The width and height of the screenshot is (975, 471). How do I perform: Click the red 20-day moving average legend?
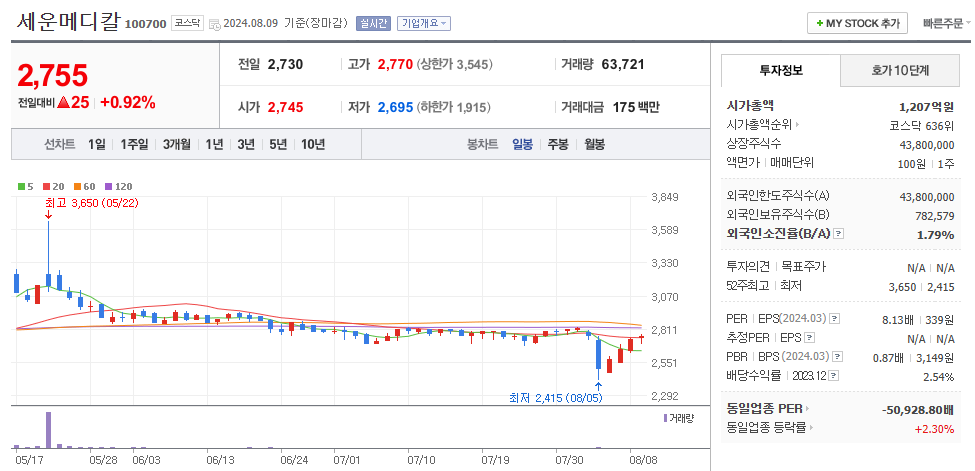(x=53, y=186)
